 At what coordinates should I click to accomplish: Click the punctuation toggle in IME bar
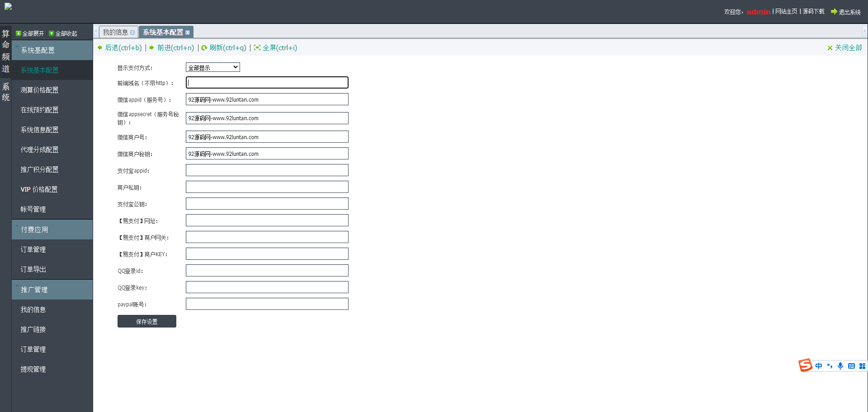click(830, 366)
